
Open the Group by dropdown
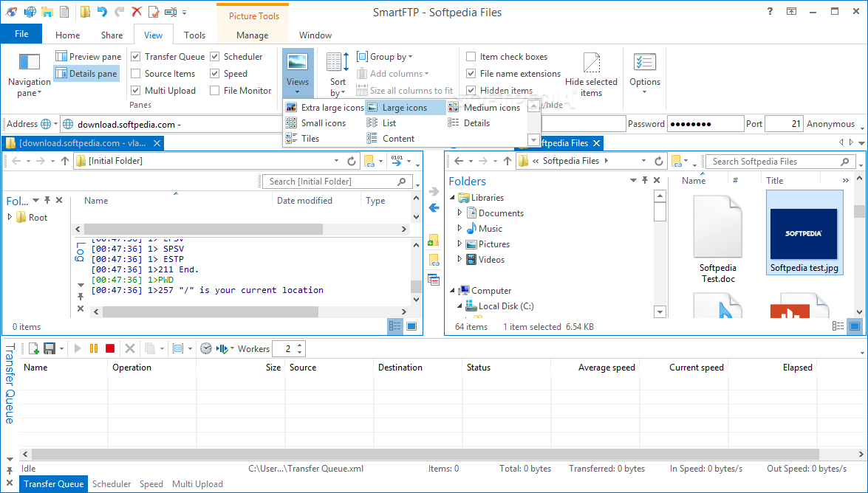pyautogui.click(x=385, y=56)
